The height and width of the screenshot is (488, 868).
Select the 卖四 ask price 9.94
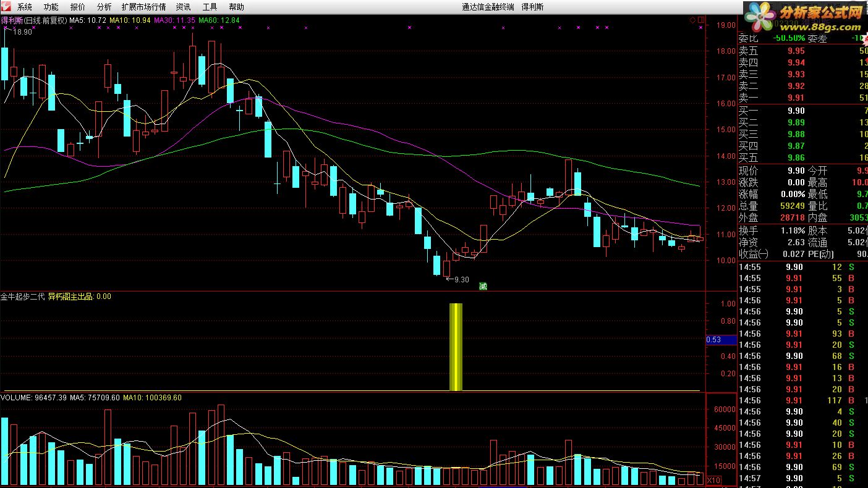796,62
